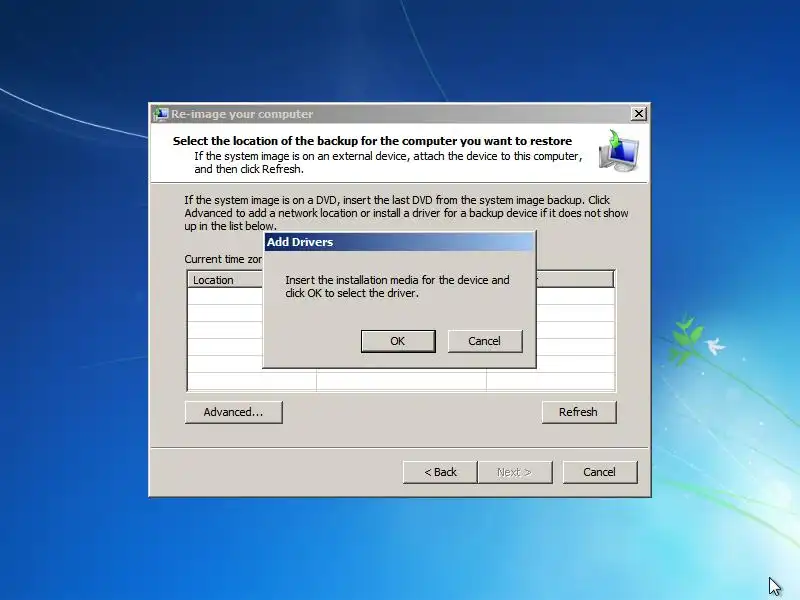800x600 pixels.
Task: Select the Location column header
Action: (x=225, y=280)
